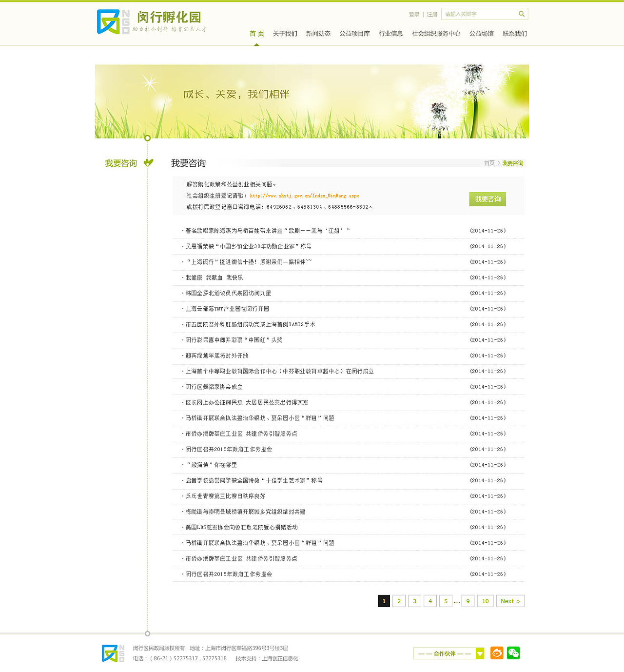The image size is (624, 672).
Task: Click the Next pagination button
Action: click(510, 601)
